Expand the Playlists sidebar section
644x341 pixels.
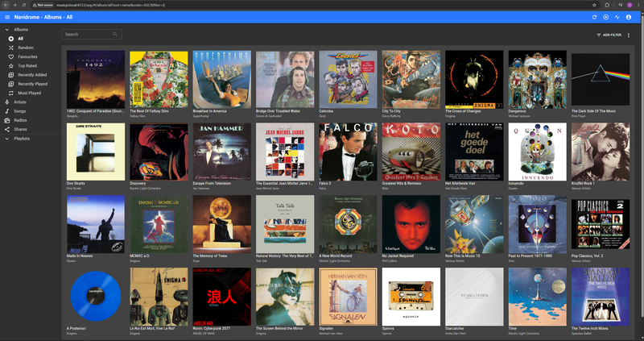click(7, 139)
